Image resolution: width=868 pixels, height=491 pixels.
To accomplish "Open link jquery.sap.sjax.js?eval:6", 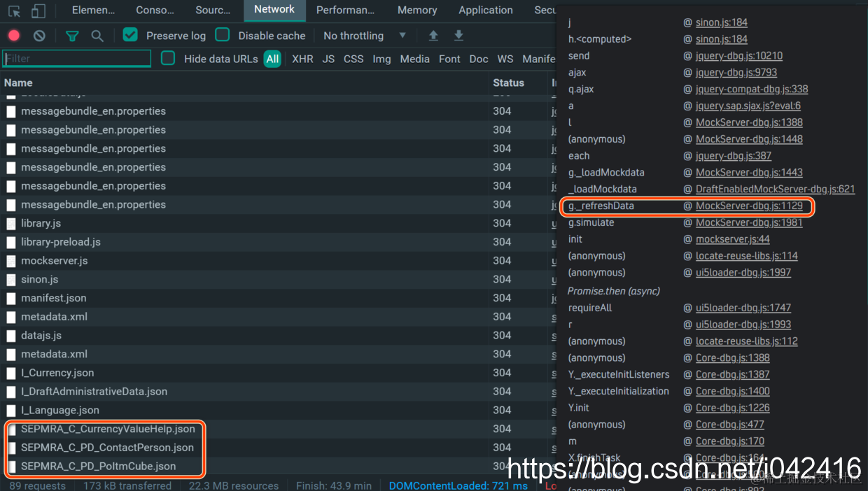I will [748, 106].
